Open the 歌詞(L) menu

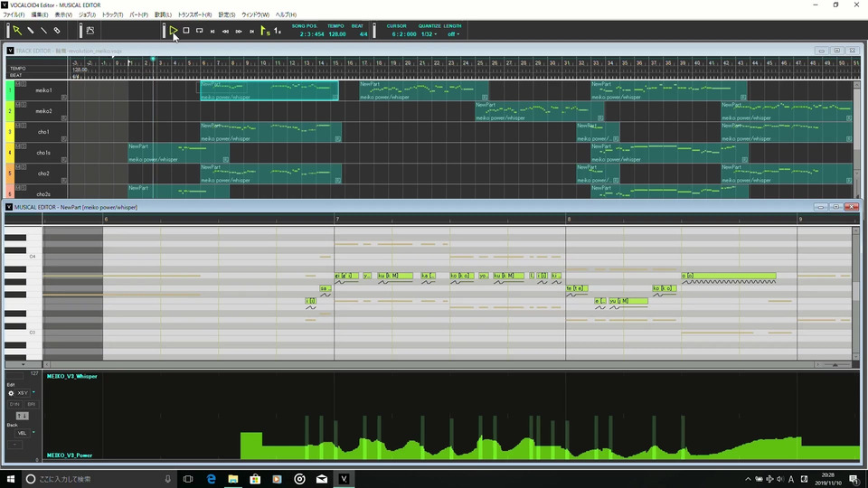point(163,15)
